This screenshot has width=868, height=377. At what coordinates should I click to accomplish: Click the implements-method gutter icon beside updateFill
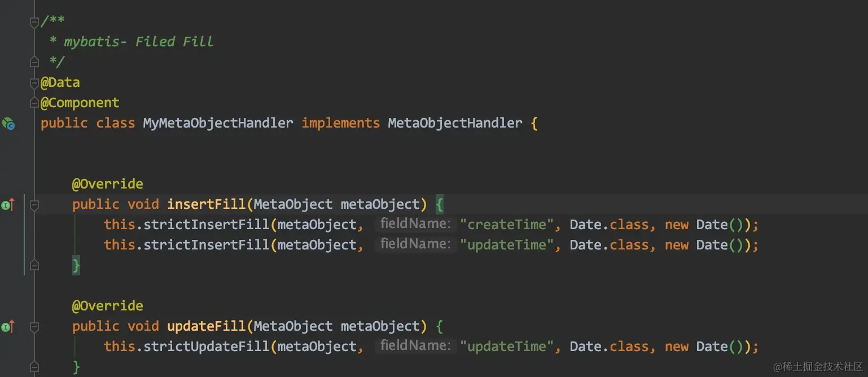(8, 326)
